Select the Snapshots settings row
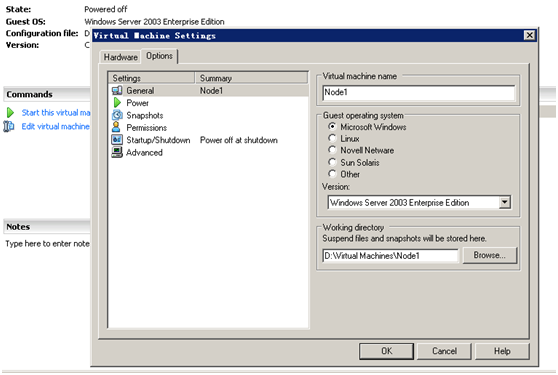This screenshot has width=558, height=375. [x=208, y=115]
